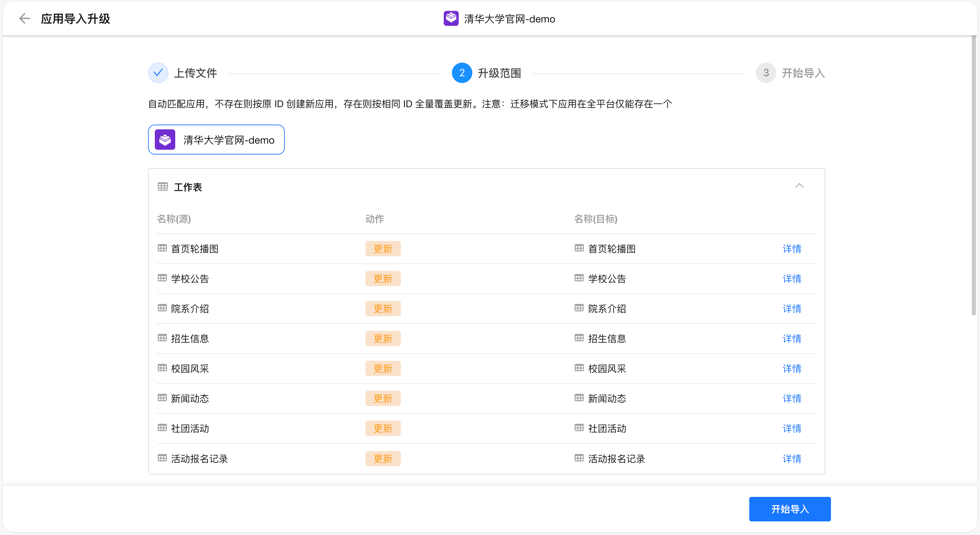Click the app icon in the 清华大学官网-demo card
Viewport: 980px width, 535px height.
(x=165, y=140)
